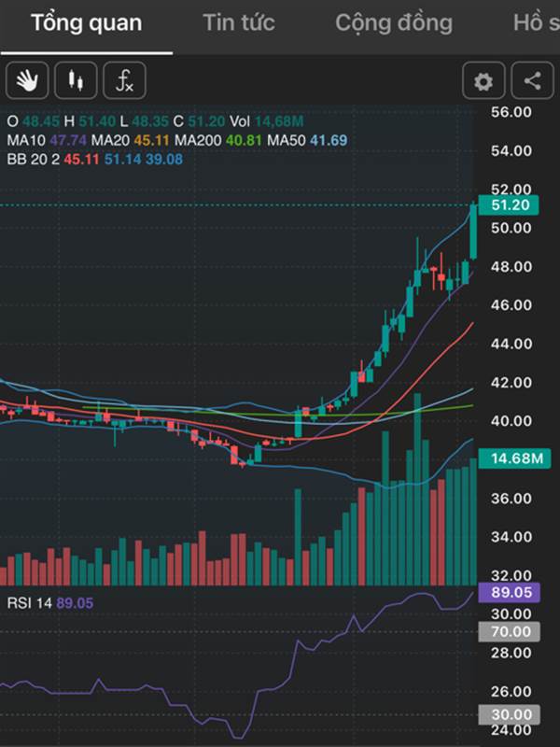
Task: Click the close price value 51.20 in legend
Action: [x=206, y=121]
